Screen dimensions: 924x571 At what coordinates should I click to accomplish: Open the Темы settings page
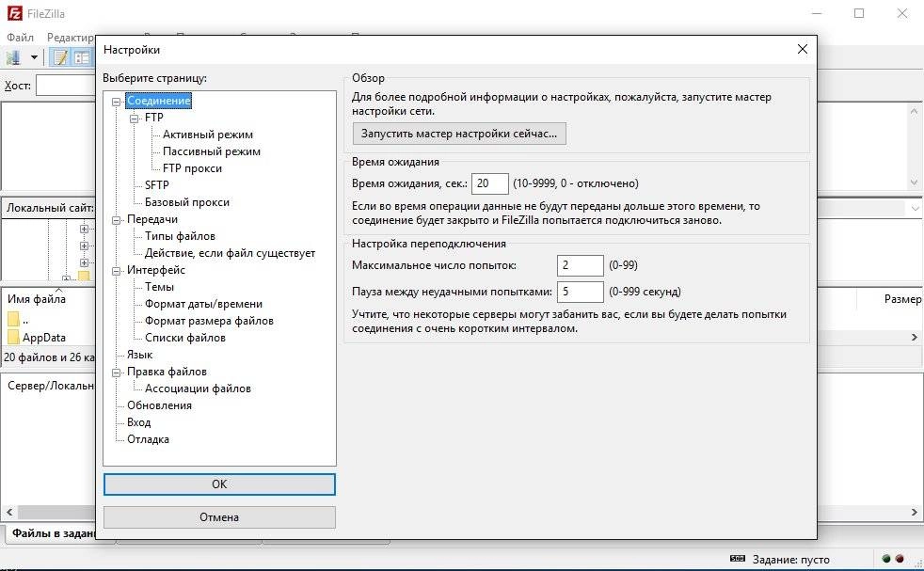tap(159, 287)
